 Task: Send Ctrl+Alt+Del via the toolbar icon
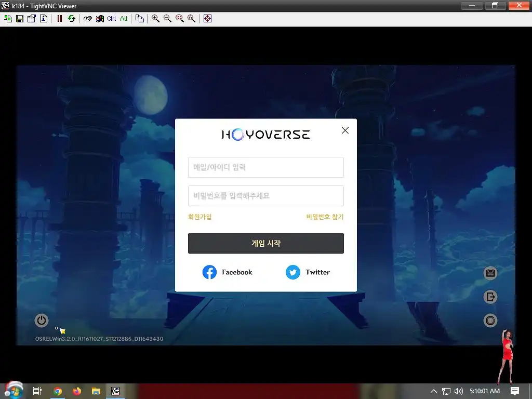87,19
